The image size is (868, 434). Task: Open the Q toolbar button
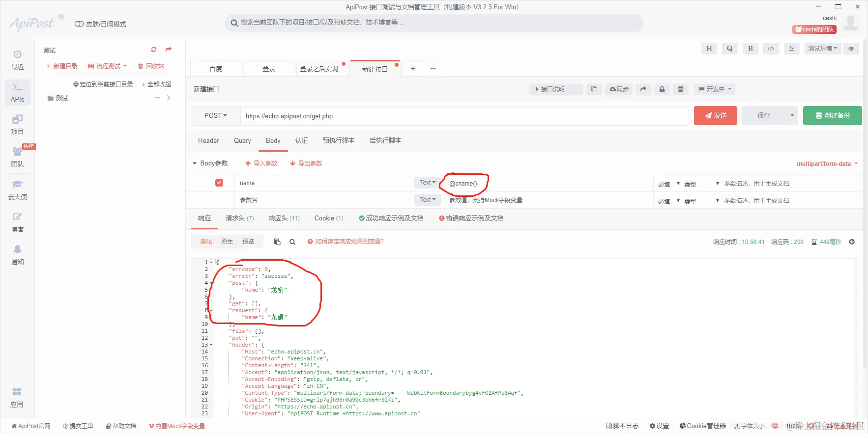(729, 49)
